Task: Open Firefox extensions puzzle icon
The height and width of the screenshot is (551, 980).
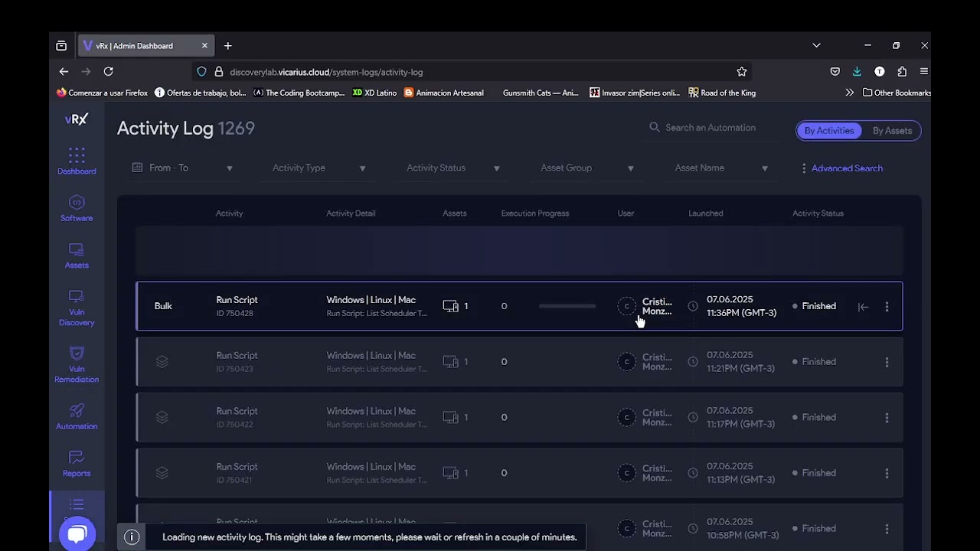Action: 902,71
